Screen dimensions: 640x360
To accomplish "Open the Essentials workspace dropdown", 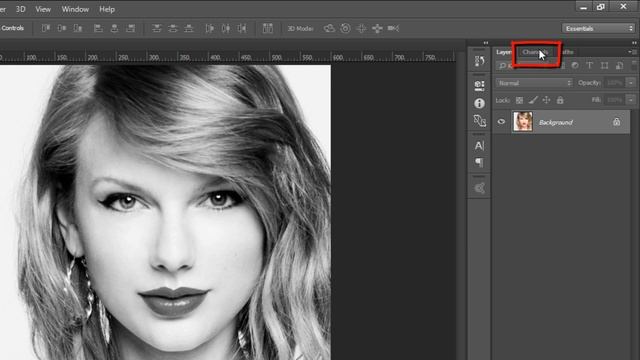I will coord(598,28).
